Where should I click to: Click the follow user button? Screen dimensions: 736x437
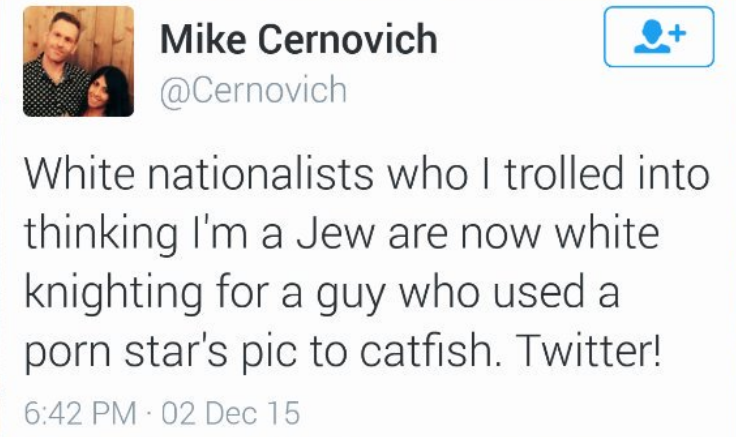click(x=659, y=37)
